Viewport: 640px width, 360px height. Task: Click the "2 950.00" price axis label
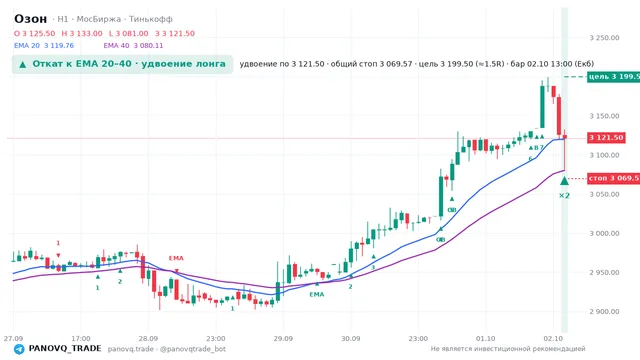(604, 273)
